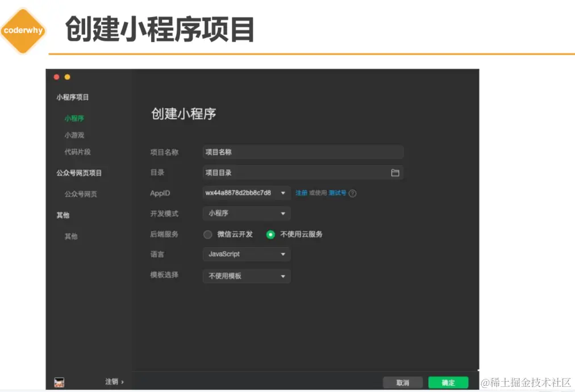Click the green 确定 button

click(448, 382)
